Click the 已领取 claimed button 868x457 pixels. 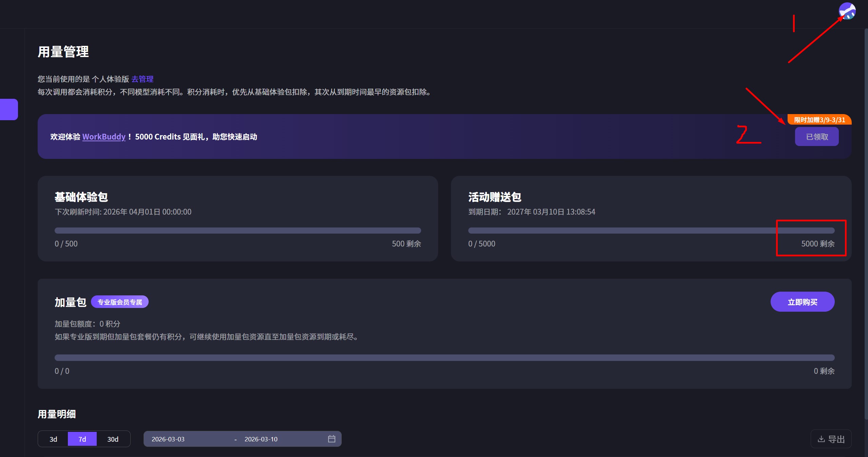click(816, 136)
